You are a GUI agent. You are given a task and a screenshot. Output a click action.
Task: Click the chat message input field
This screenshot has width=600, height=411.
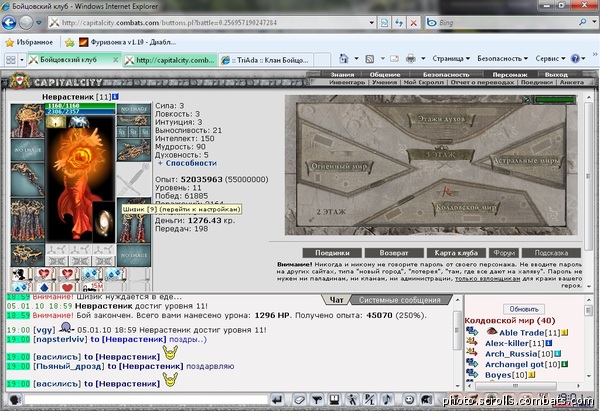click(146, 400)
